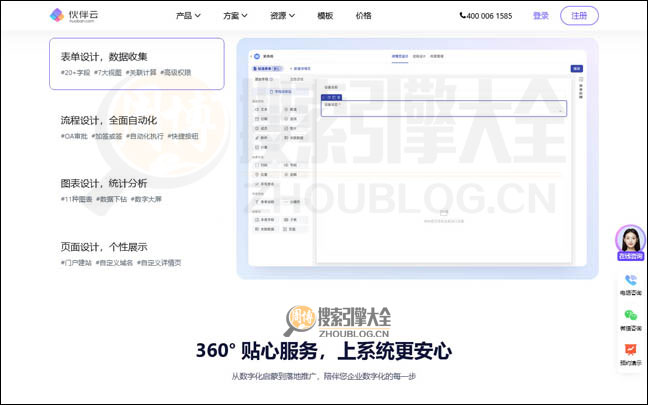Click the #OA审批 tag text
Screen dimensions: 648x405
74,136
